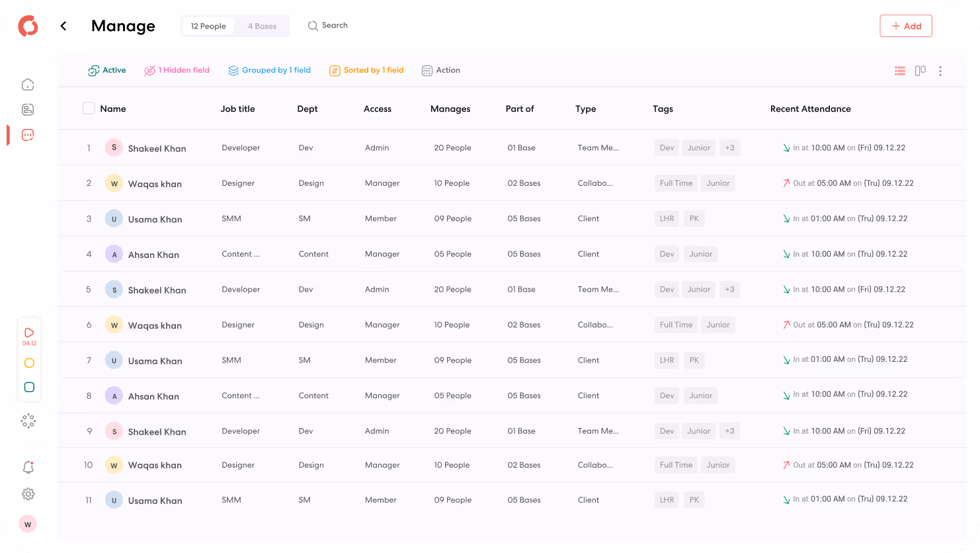Open the three-dot more options menu
Viewport: 980px width, 553px height.
tap(940, 71)
